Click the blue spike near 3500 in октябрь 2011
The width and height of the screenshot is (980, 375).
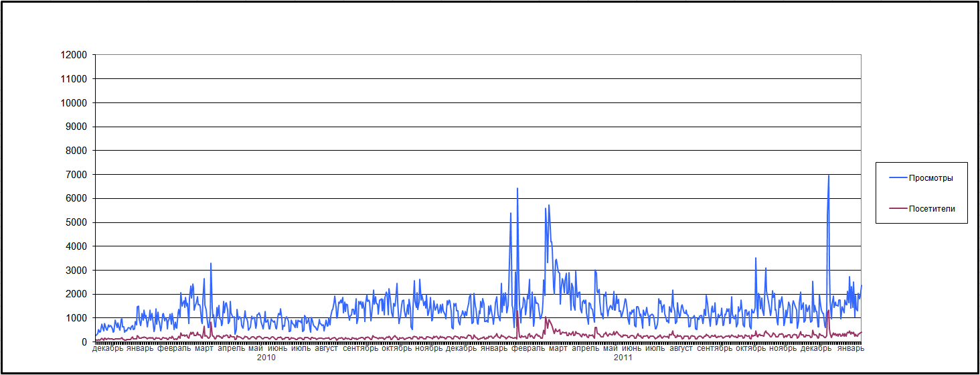(x=756, y=258)
